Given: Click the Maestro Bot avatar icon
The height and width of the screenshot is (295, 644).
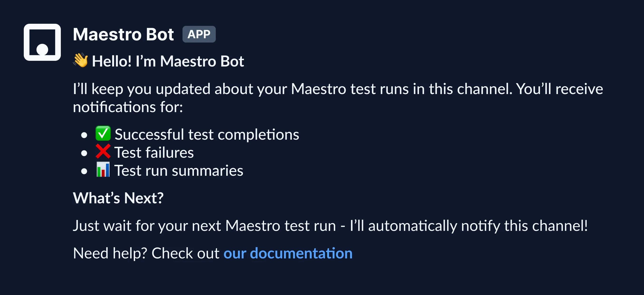Looking at the screenshot, I should [x=42, y=42].
